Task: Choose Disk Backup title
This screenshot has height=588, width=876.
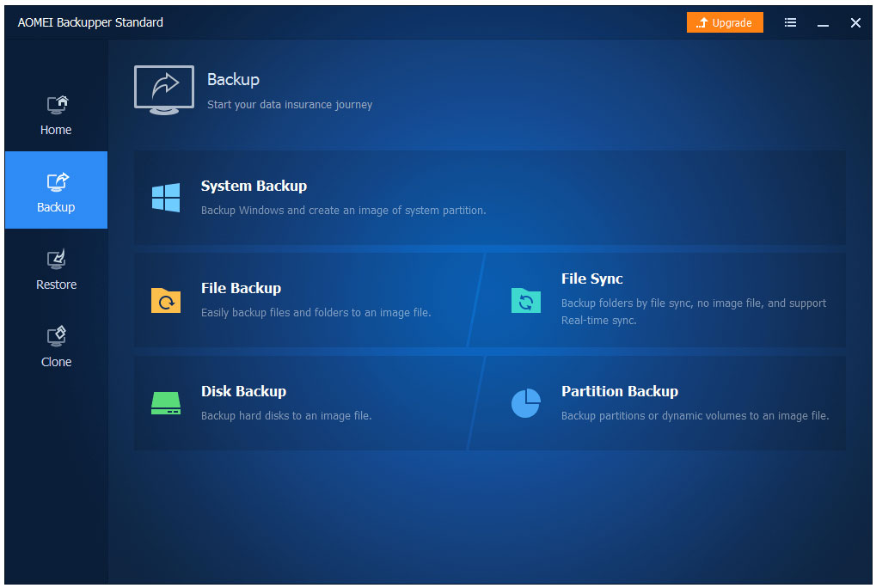Action: [243, 391]
